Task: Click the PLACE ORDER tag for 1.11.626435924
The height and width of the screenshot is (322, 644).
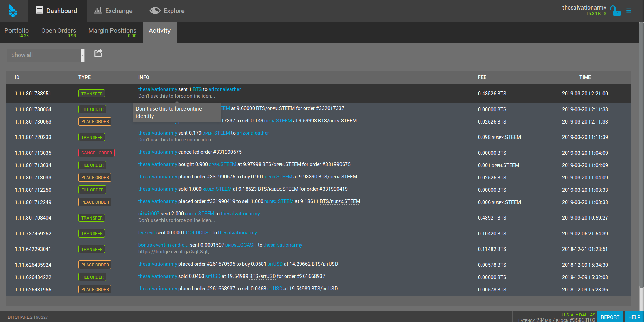Action: pos(95,265)
